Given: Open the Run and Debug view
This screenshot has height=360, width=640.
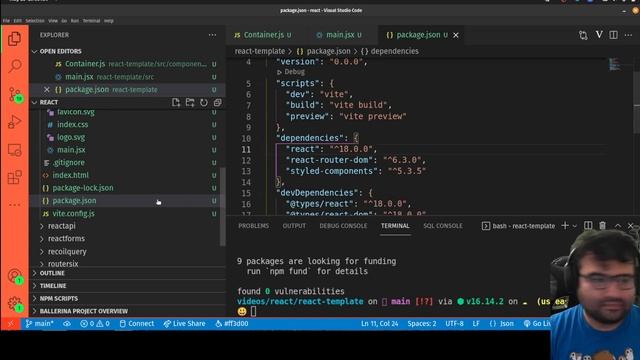Looking at the screenshot, I should click(x=15, y=122).
